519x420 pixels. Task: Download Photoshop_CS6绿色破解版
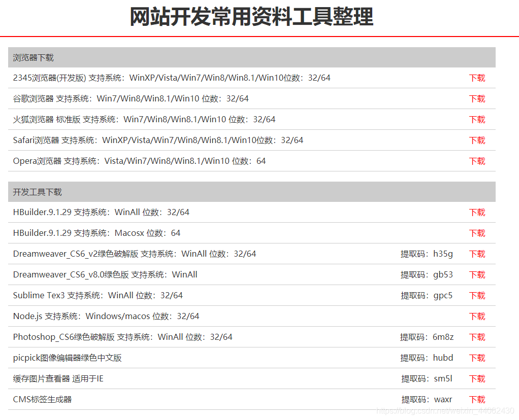[x=477, y=337]
